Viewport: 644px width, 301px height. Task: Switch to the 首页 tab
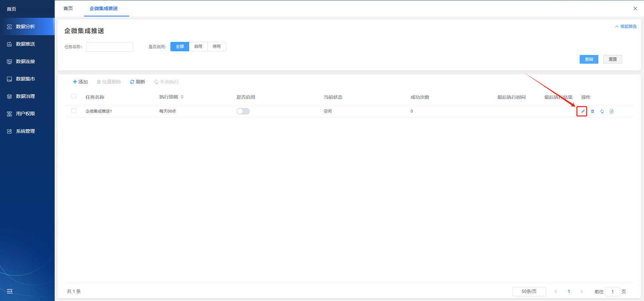tap(68, 8)
